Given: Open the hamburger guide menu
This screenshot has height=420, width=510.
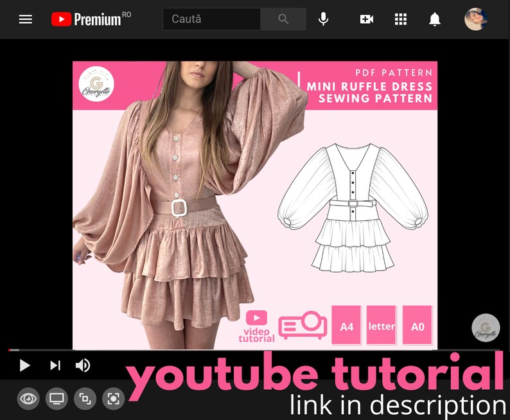Looking at the screenshot, I should pos(25,19).
